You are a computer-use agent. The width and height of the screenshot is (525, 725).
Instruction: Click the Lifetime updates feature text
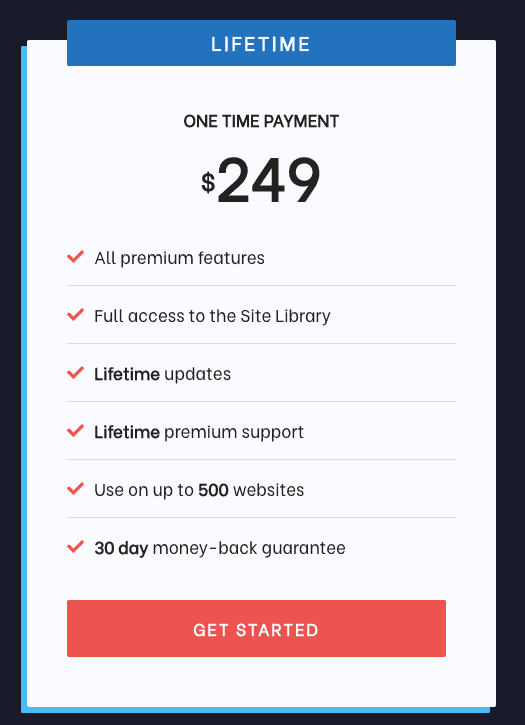162,374
